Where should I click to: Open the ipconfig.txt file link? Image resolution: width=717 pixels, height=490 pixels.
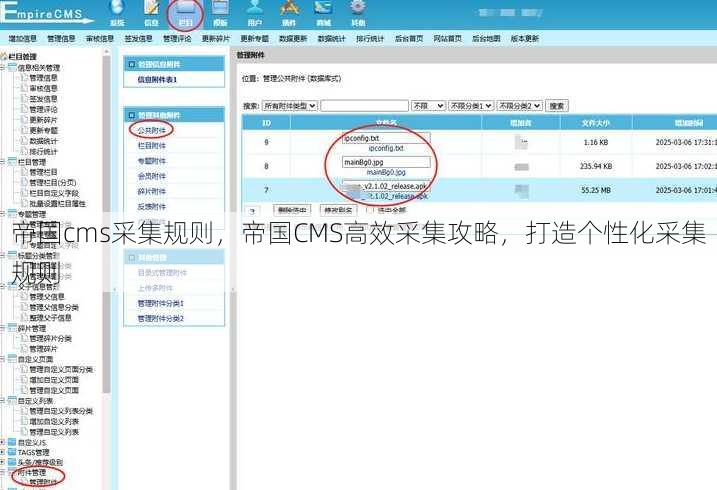[x=386, y=148]
